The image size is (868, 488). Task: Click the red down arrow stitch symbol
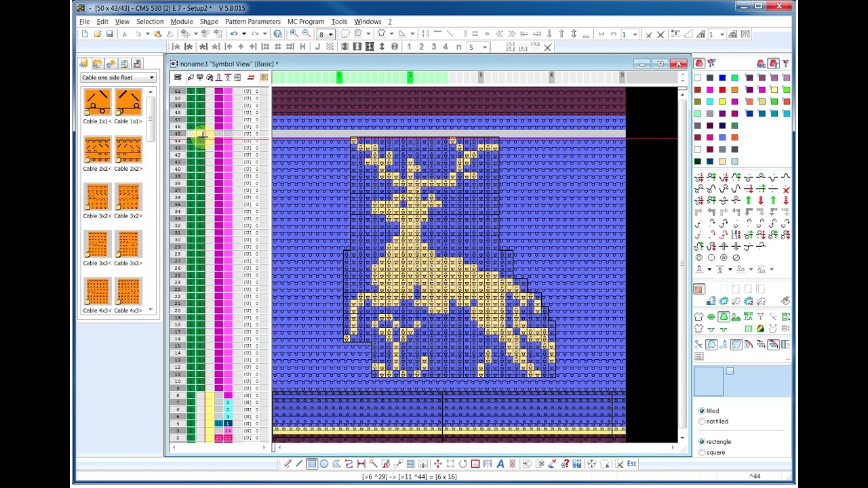(760, 201)
